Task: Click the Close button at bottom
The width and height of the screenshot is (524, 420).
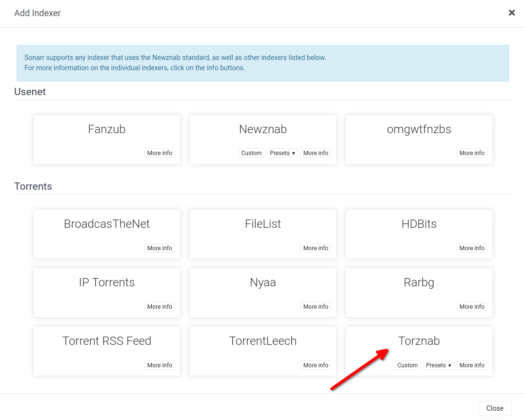Action: [x=495, y=408]
